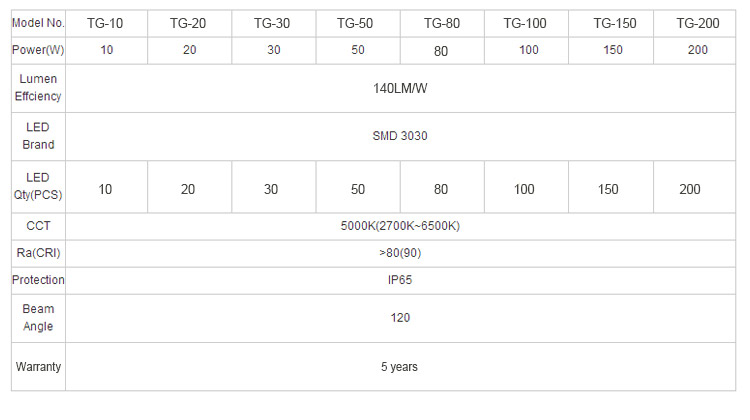Select the Lumen Effciency row label
This screenshot has height=420, width=750.
click(x=38, y=88)
